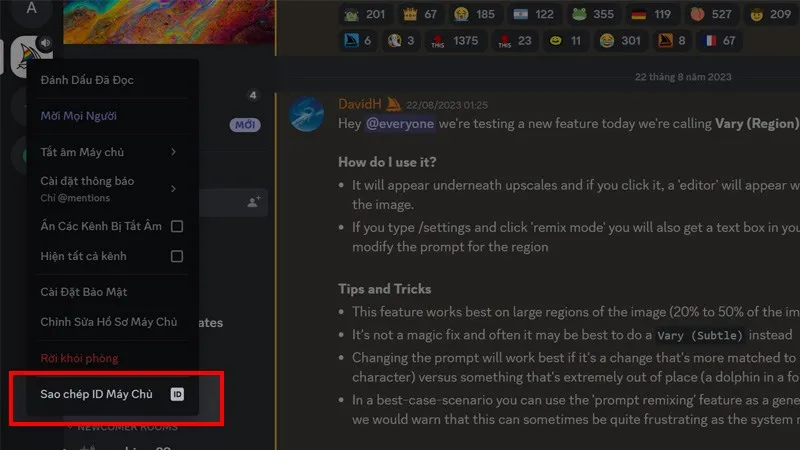Image resolution: width=800 pixels, height=450 pixels.
Task: Click 'Rời khỏi phòng' to leave server
Action: click(112, 358)
